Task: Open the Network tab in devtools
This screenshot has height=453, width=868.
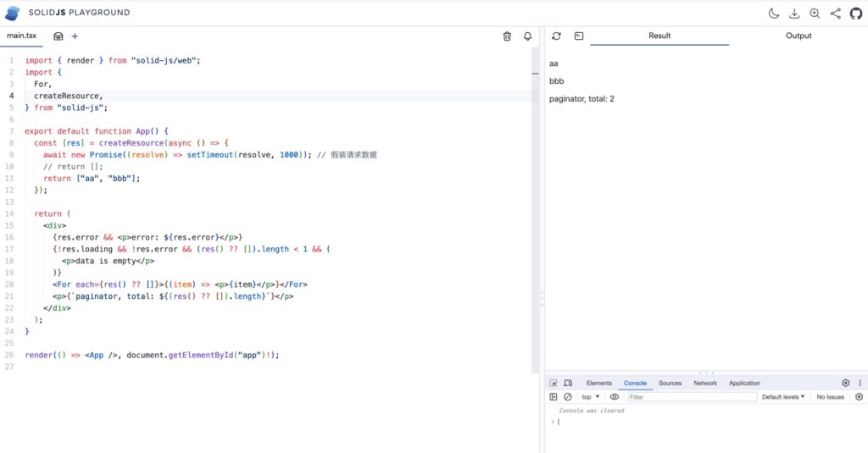Action: pos(705,384)
